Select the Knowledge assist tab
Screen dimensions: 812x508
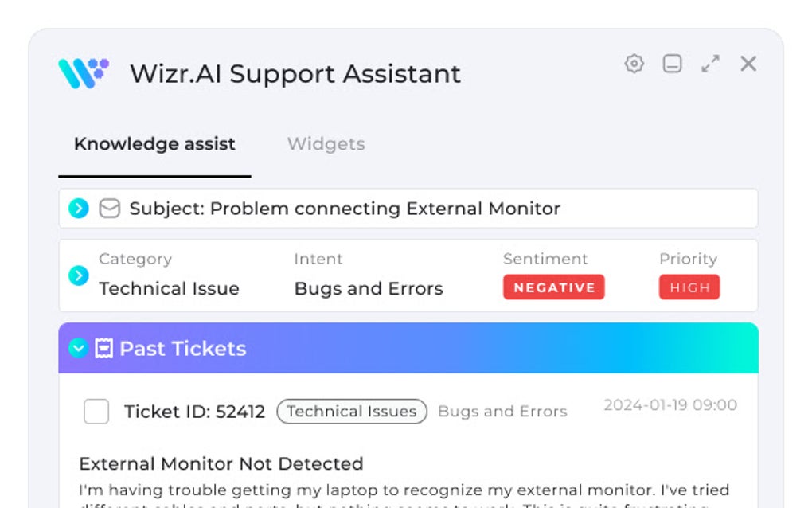(154, 144)
